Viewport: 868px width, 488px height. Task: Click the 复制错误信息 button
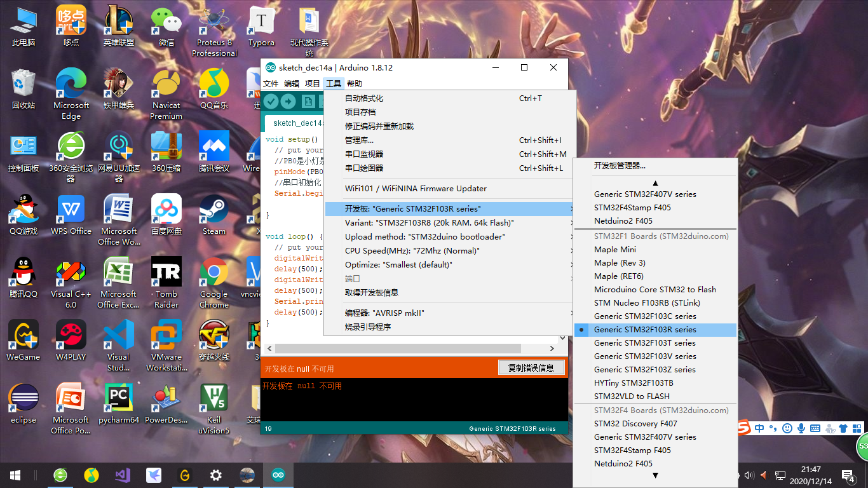click(x=531, y=368)
